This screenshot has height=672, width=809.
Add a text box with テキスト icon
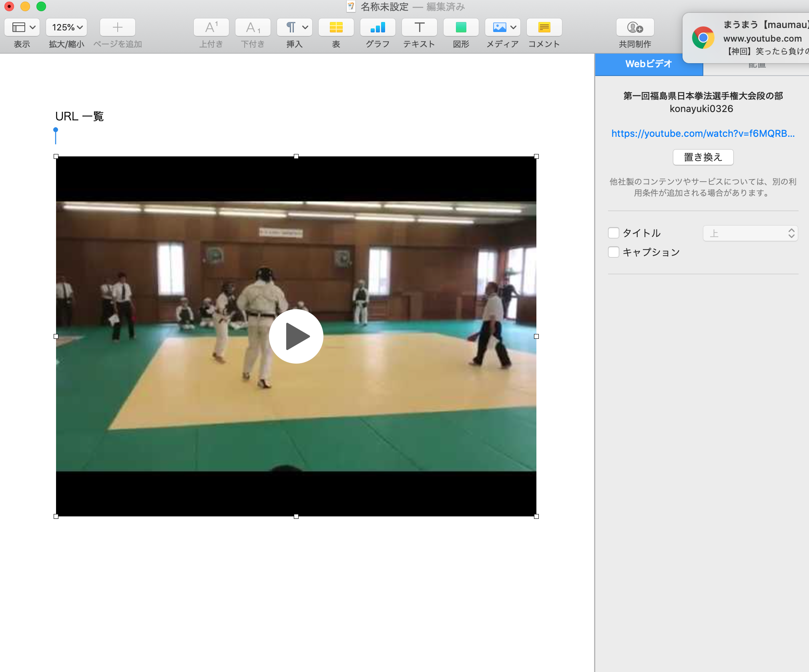click(419, 27)
